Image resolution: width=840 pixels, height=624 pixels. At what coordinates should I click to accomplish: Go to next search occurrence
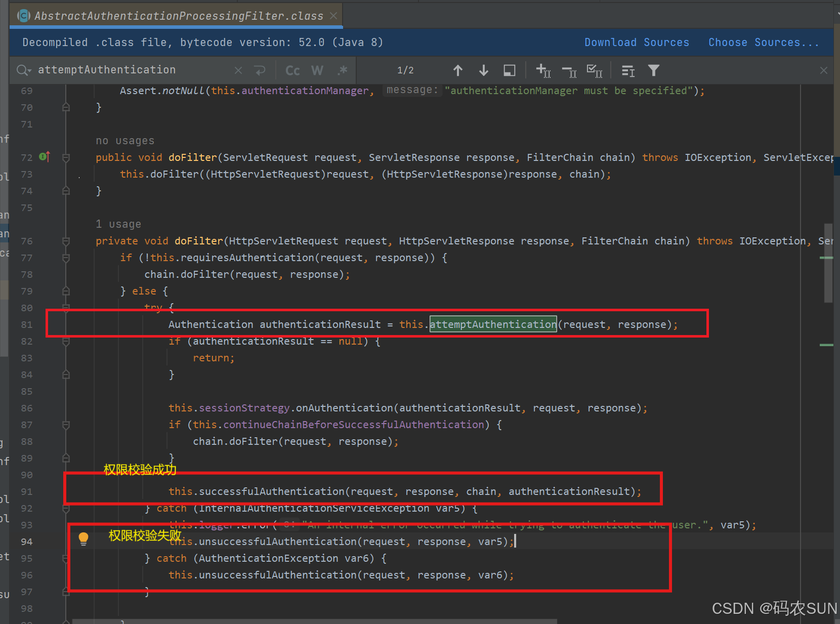[x=484, y=70]
